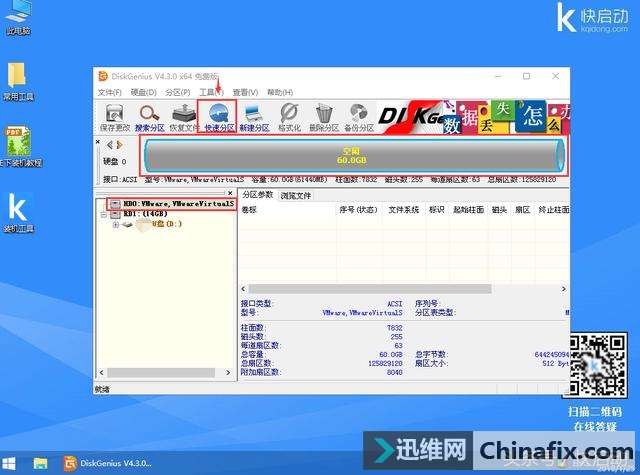This screenshot has width=640, height=475.
Task: Close the disk map bar with its x
Action: (98, 142)
